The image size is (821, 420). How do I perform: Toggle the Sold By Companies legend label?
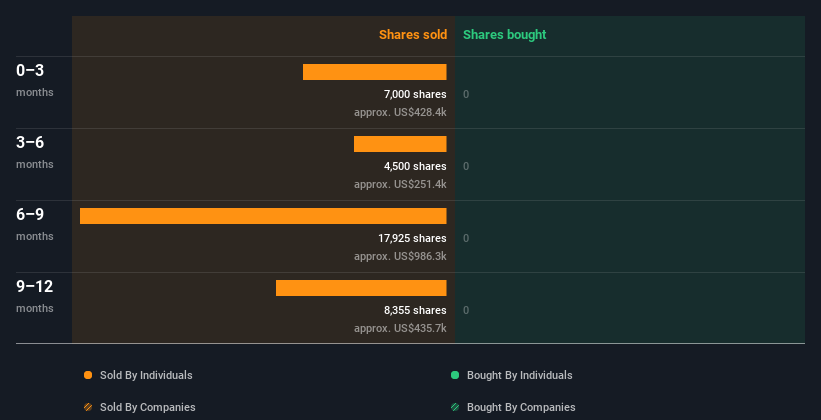[148, 407]
